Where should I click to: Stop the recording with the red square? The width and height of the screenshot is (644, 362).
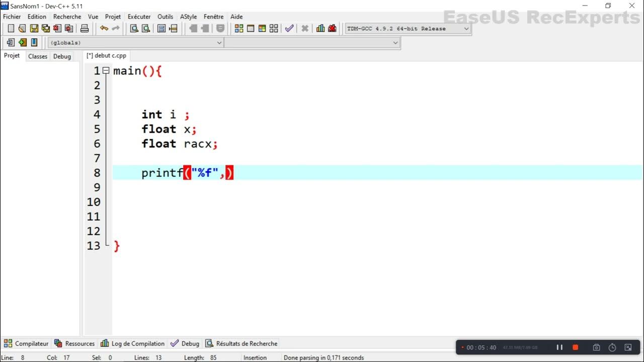(x=576, y=347)
